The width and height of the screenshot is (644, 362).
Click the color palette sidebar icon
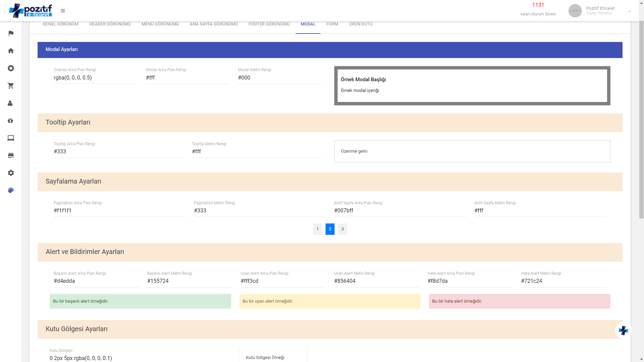[x=11, y=190]
